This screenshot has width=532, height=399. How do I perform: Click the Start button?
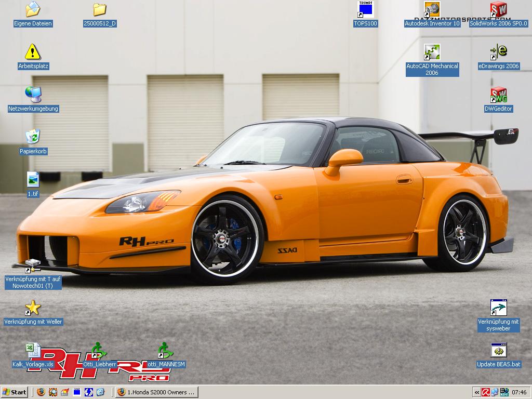15,392
